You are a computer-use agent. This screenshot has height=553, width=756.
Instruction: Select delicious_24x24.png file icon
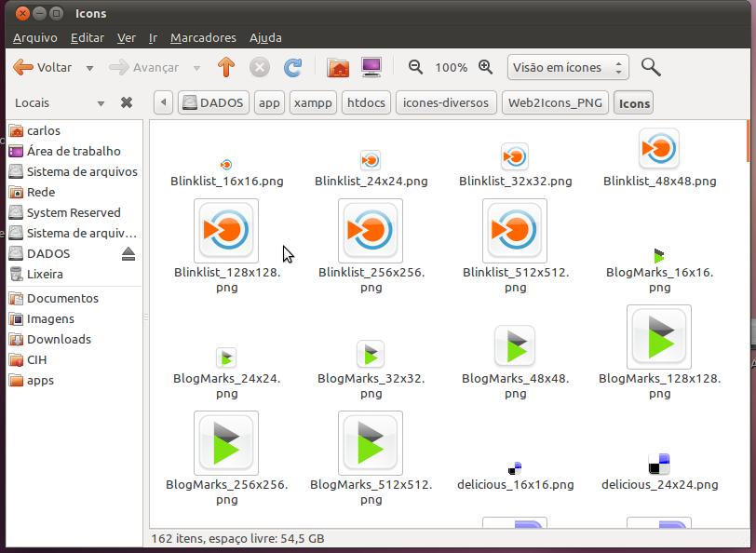click(x=658, y=464)
